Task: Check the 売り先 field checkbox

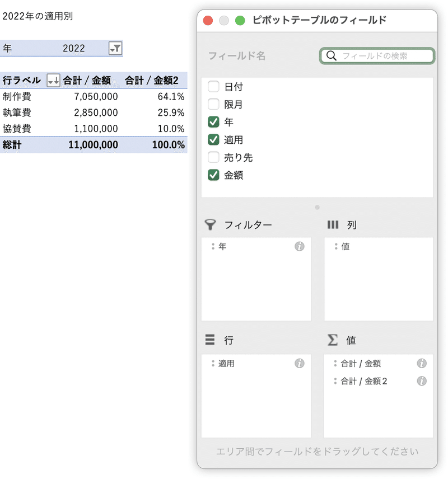Action: tap(213, 157)
